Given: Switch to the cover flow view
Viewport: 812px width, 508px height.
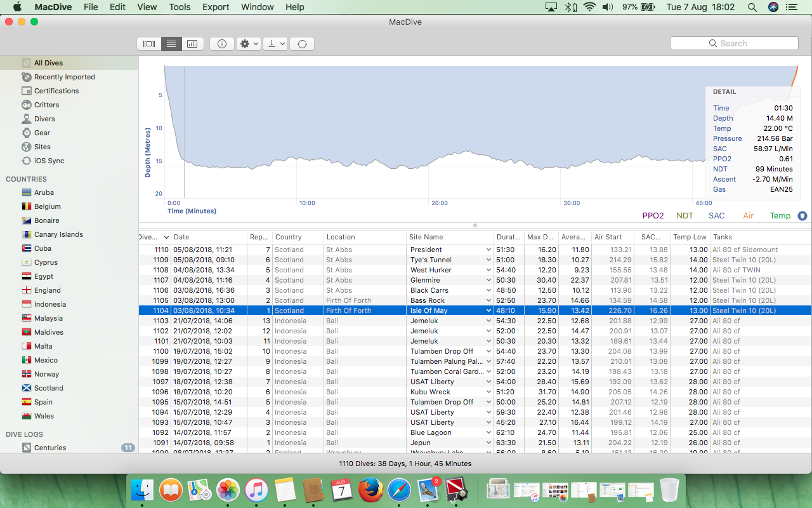Looking at the screenshot, I should (149, 44).
